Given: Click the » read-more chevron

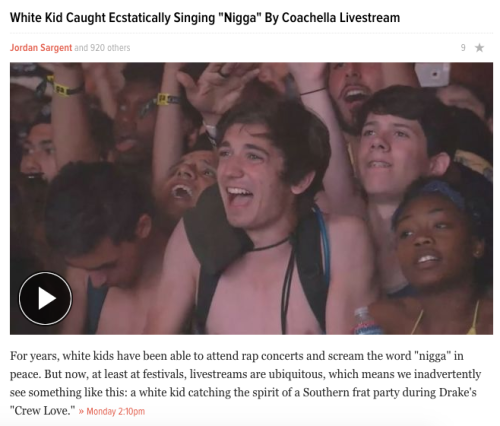Looking at the screenshot, I should (x=81, y=411).
